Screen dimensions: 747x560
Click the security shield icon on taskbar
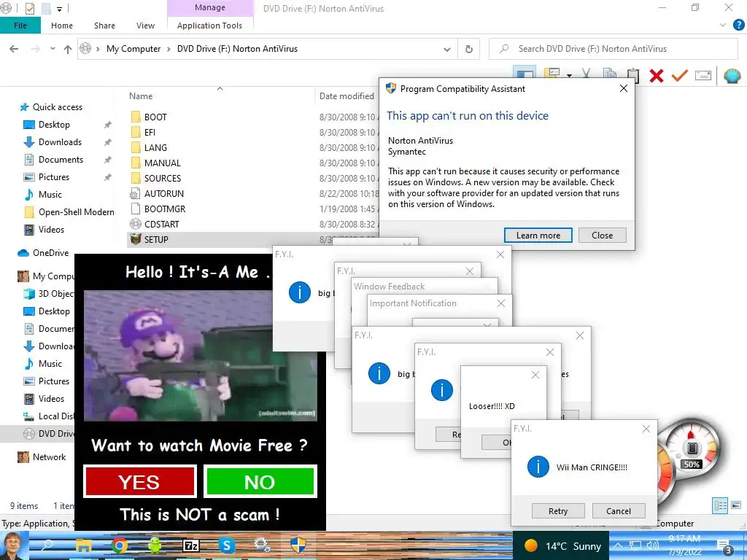click(x=298, y=545)
